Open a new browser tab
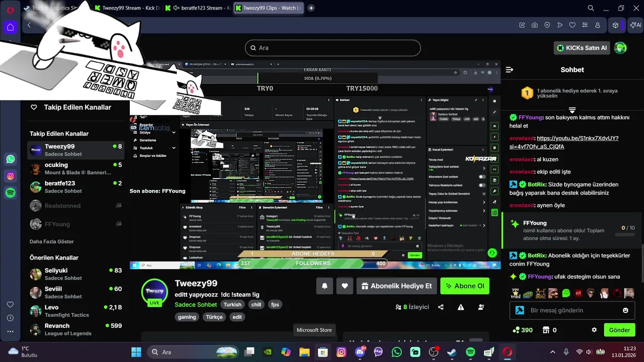Image resolution: width=644 pixels, height=362 pixels. [311, 8]
